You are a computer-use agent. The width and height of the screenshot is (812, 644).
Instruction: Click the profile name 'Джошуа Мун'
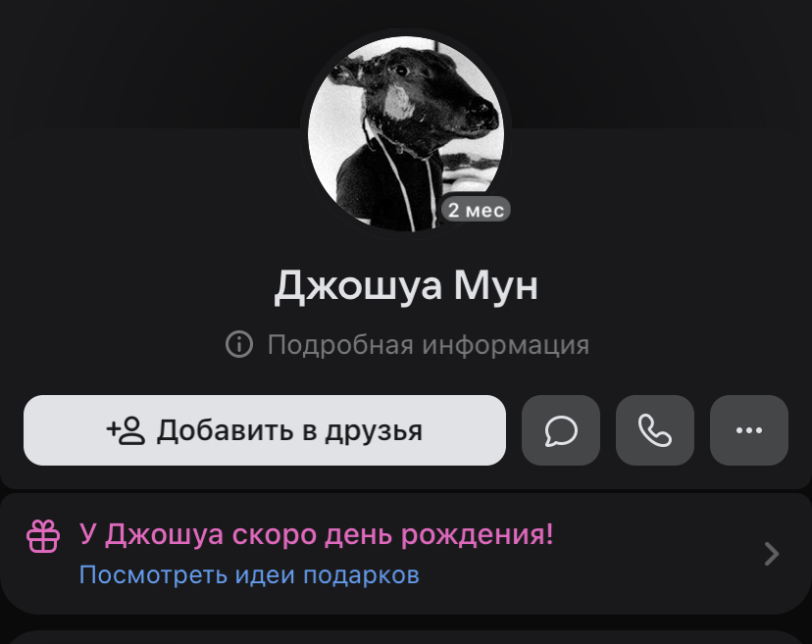pos(406,286)
